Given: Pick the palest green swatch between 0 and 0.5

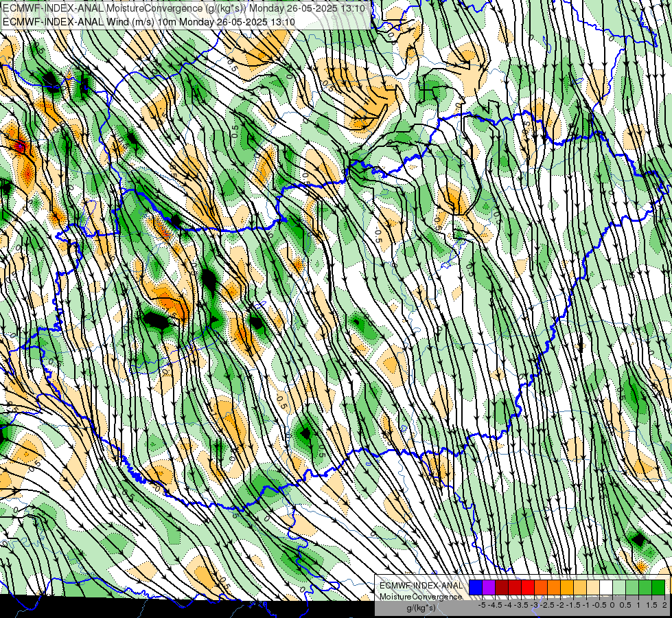Looking at the screenshot, I should coord(619,587).
